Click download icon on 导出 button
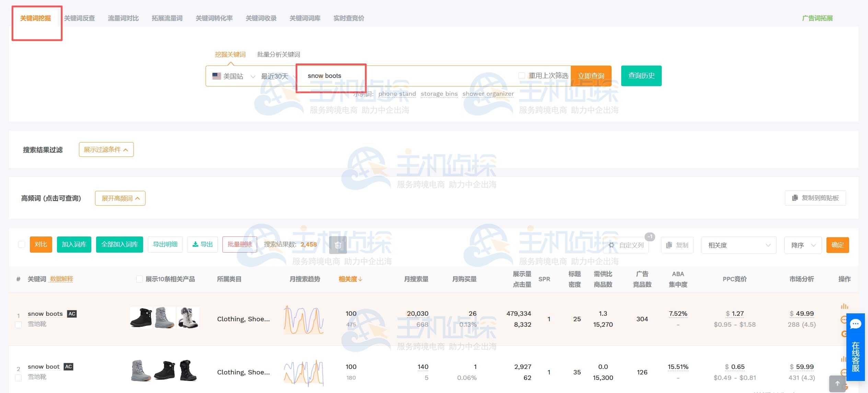Viewport: 868px width, 393px height. tap(195, 244)
